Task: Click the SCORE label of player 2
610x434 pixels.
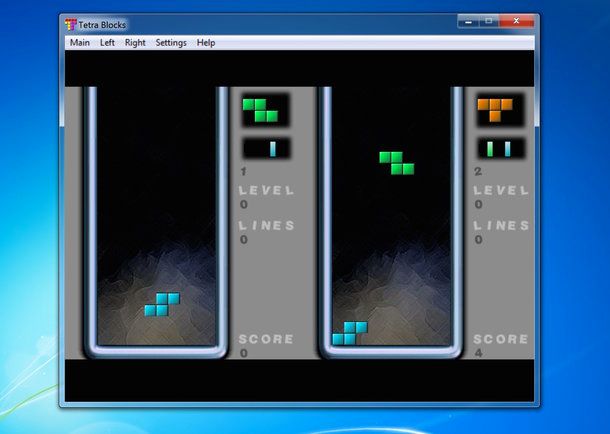Action: (501, 339)
